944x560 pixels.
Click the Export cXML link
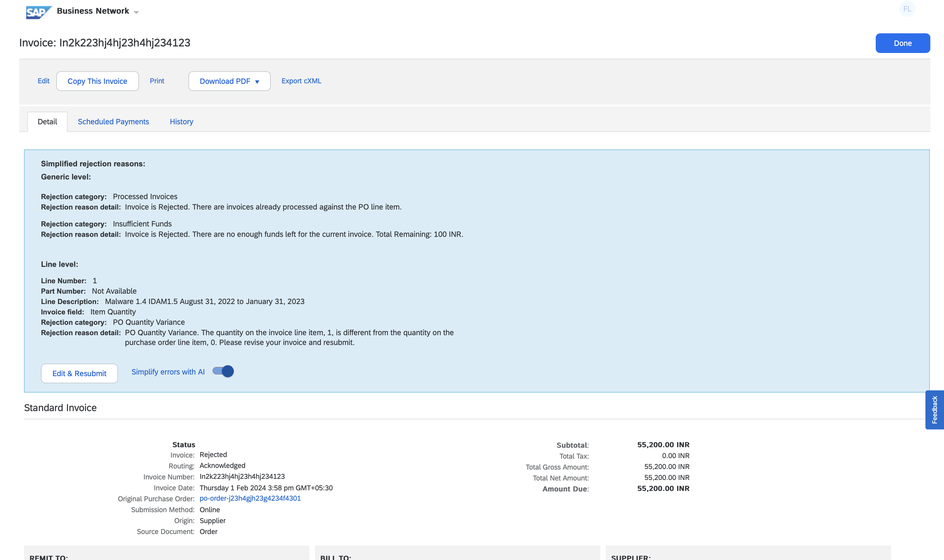coord(301,81)
